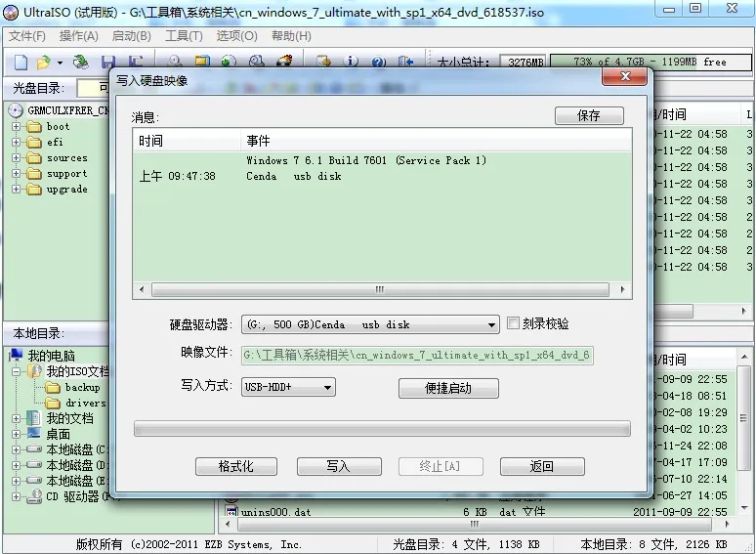Click the Save As toolbar icon

(136, 62)
